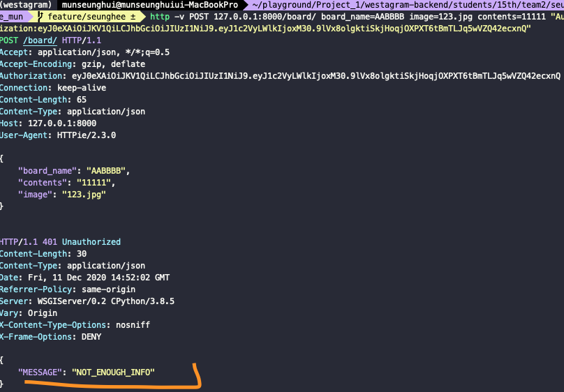Click the "X-Content-Type-Options: nosniff" header line
Image resolution: width=564 pixels, height=392 pixels.
click(75, 325)
